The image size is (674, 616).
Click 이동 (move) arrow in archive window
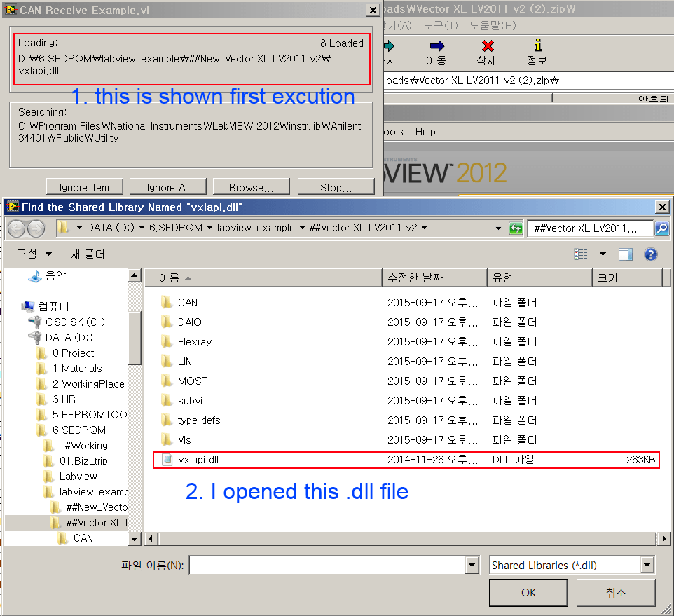tap(436, 53)
